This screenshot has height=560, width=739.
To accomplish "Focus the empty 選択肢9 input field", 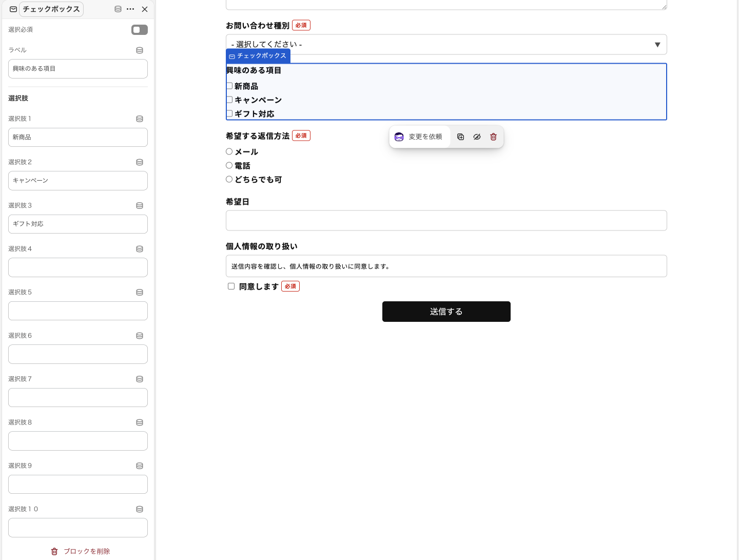I will click(x=78, y=484).
